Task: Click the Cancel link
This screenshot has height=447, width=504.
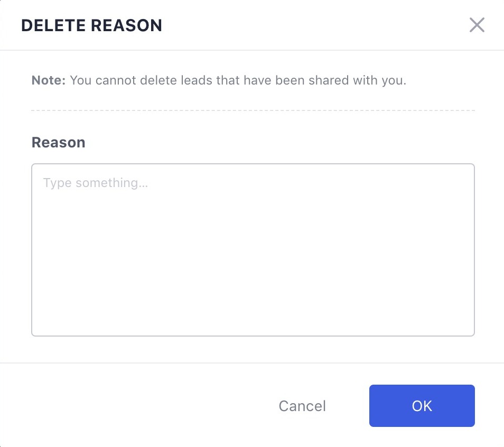Action: [x=302, y=406]
